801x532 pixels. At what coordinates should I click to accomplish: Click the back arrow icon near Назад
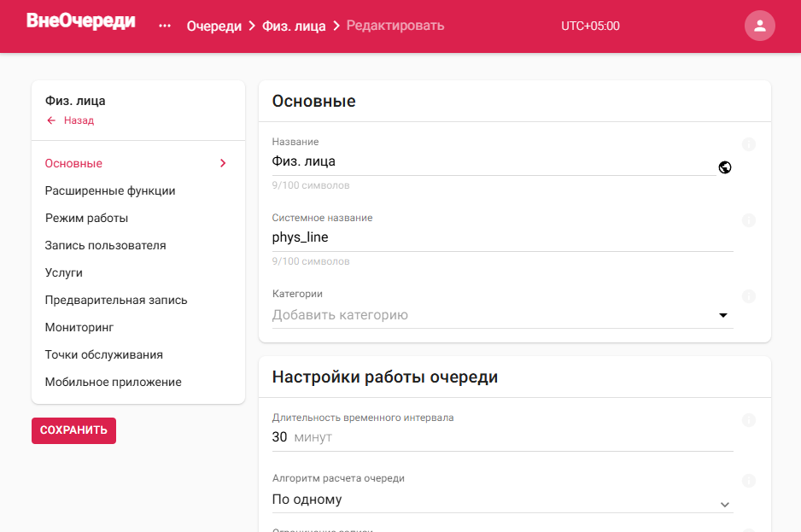(x=51, y=120)
